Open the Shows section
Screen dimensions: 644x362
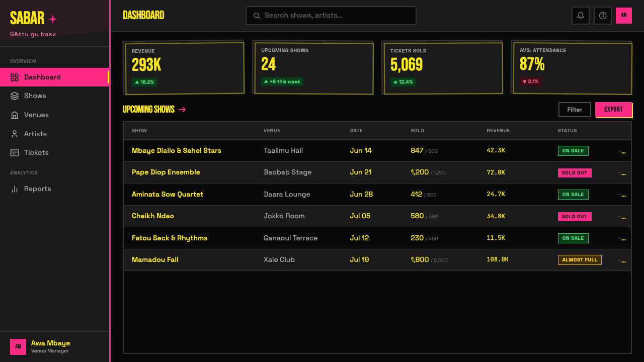[54, 96]
